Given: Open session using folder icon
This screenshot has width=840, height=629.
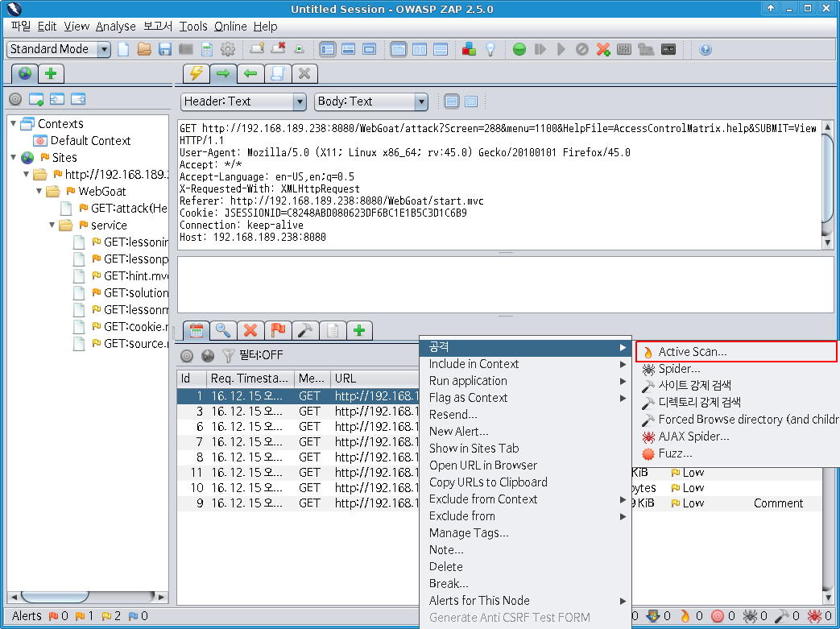Looking at the screenshot, I should click(144, 49).
